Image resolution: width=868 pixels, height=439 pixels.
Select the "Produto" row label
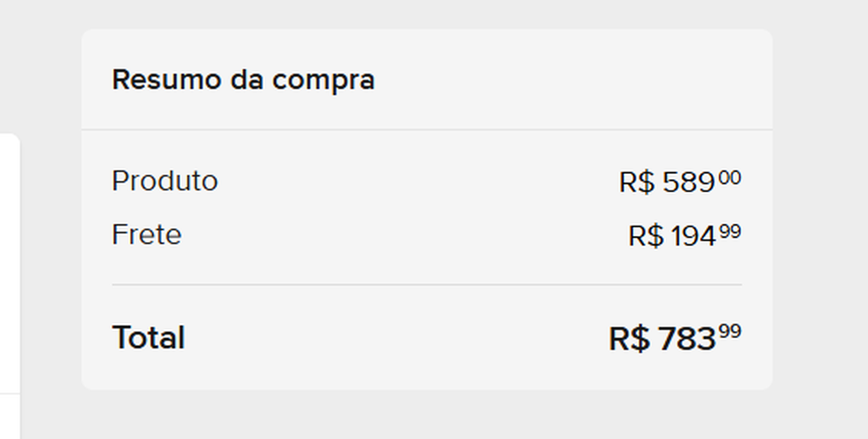[x=165, y=181]
